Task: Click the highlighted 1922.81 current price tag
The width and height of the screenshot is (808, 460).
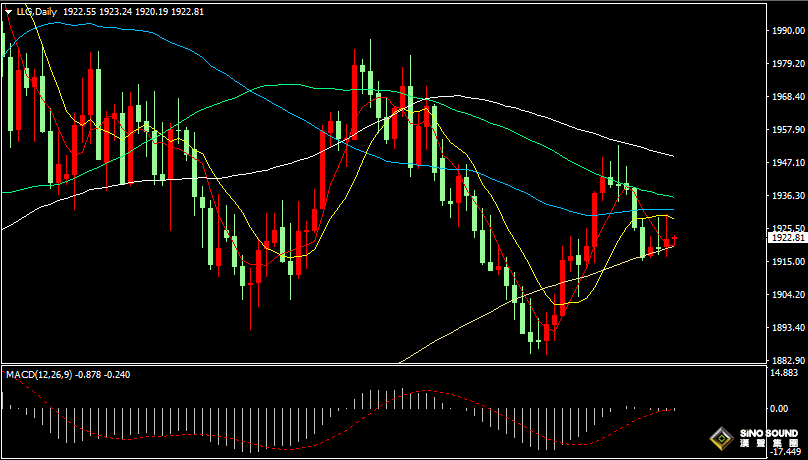Action: (787, 238)
